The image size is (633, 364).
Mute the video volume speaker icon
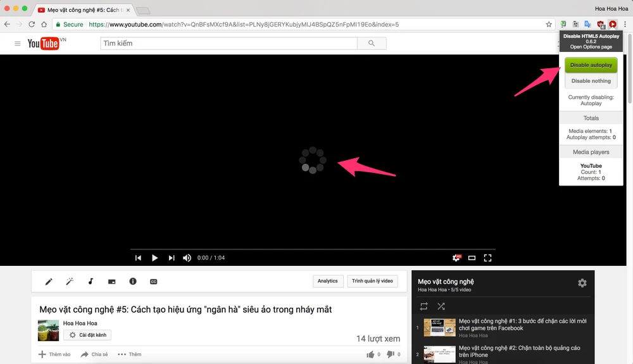tap(187, 258)
